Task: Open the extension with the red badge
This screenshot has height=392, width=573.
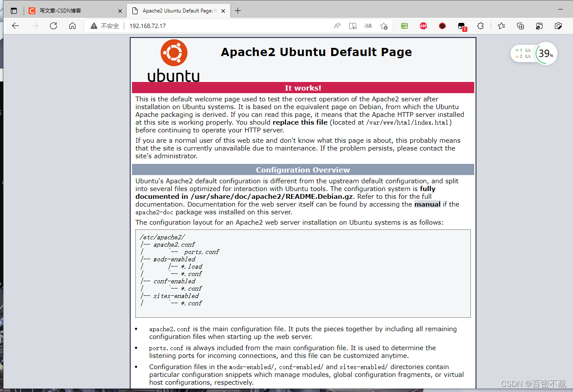Action: pyautogui.click(x=462, y=26)
